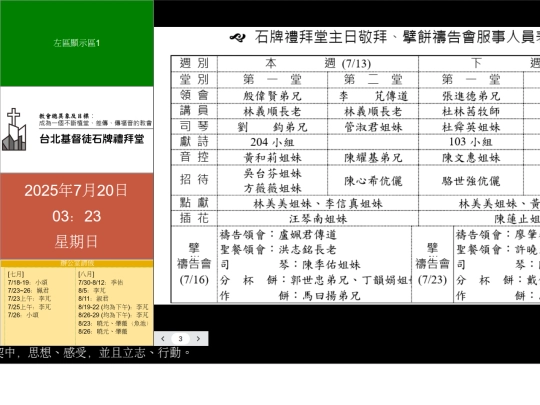This screenshot has width=540, height=405.
Task: Click the name 方薇薇姐妹
Action: [x=272, y=188]
